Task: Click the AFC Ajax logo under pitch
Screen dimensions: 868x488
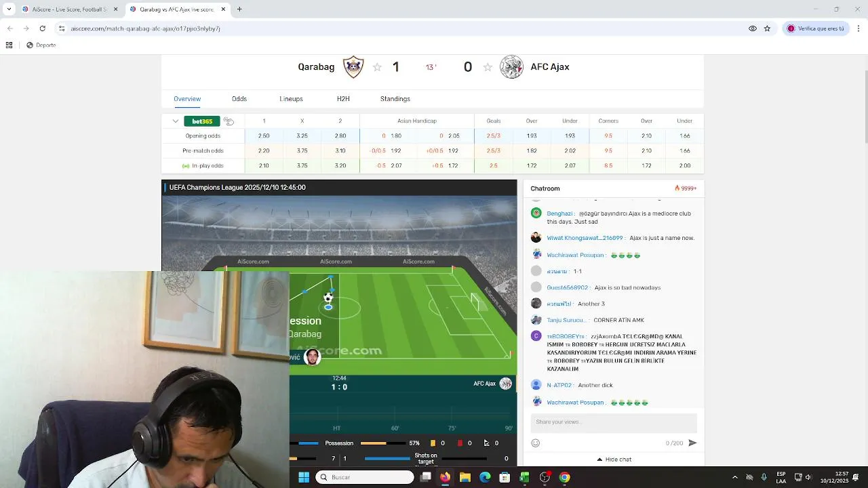Action: [x=505, y=384]
